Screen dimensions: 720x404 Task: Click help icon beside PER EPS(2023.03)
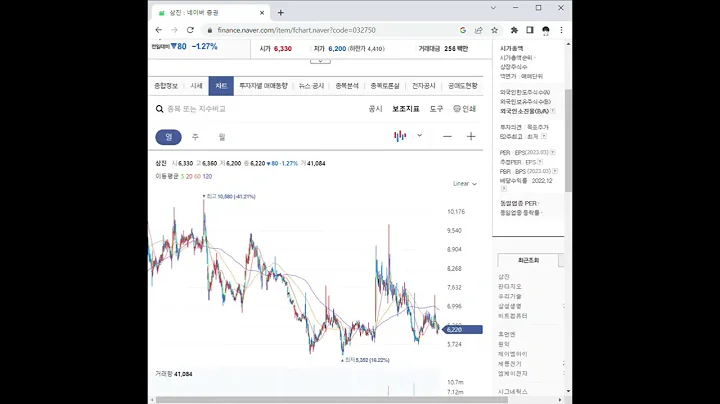(553, 152)
